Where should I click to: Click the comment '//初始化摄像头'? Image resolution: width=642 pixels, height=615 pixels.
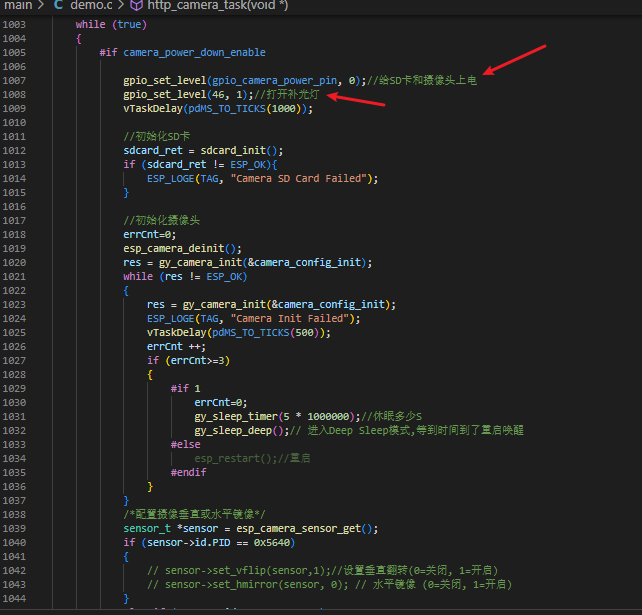[161, 221]
